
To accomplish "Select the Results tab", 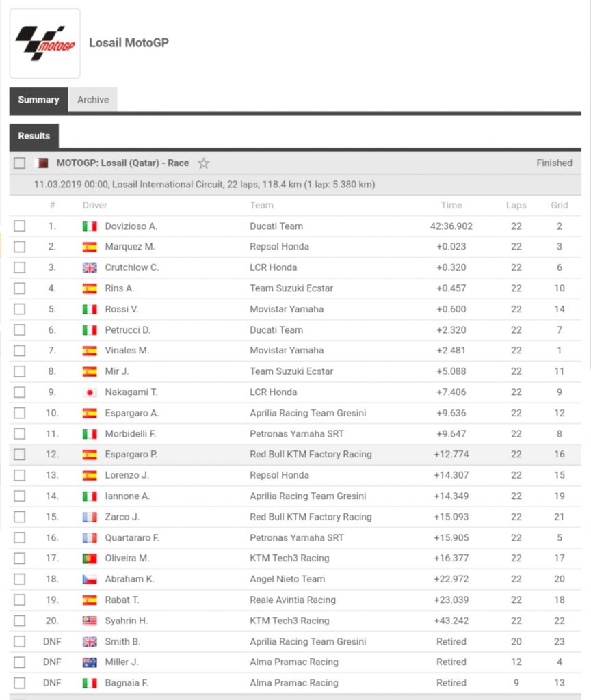I will click(34, 136).
